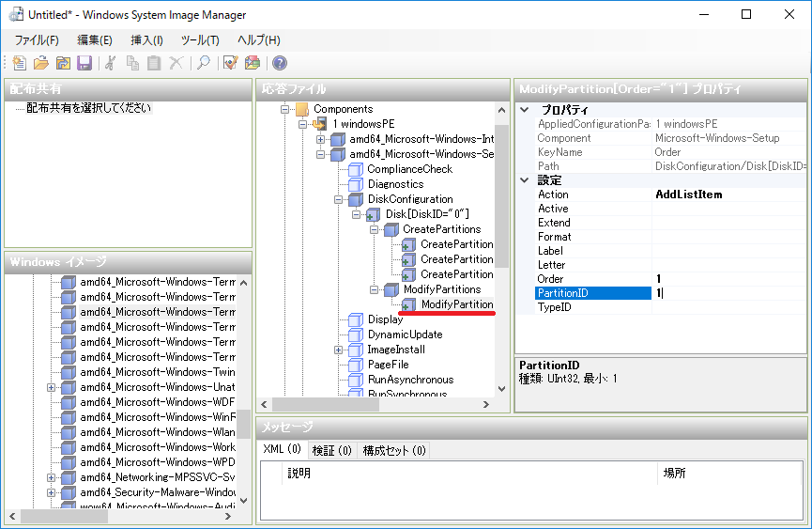
Task: Click the amd64_Microsoft-Windows-WPD component icon
Action: pyautogui.click(x=69, y=462)
